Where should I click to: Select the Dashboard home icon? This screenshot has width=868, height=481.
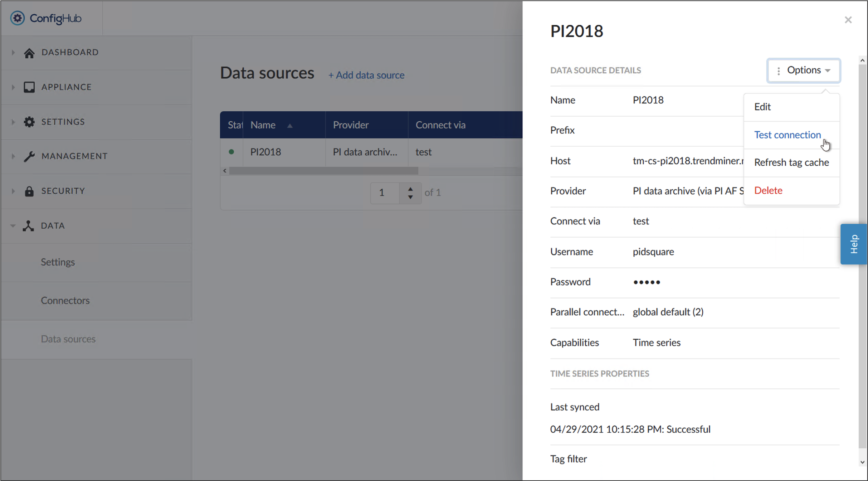click(x=29, y=52)
